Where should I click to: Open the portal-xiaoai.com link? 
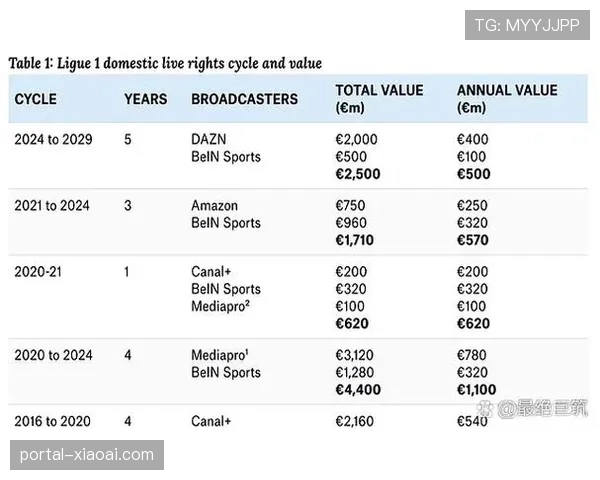click(x=87, y=455)
